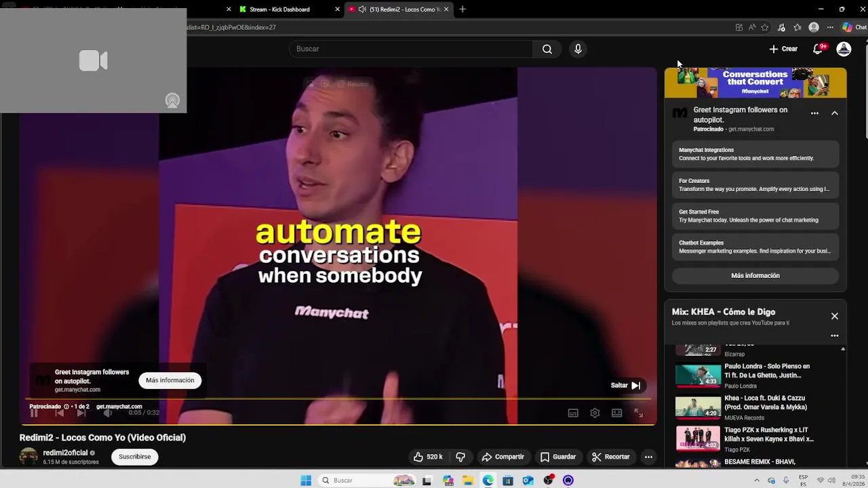The image size is (868, 488).
Task: Collapse the Manychat ad panel chevron
Action: [835, 113]
